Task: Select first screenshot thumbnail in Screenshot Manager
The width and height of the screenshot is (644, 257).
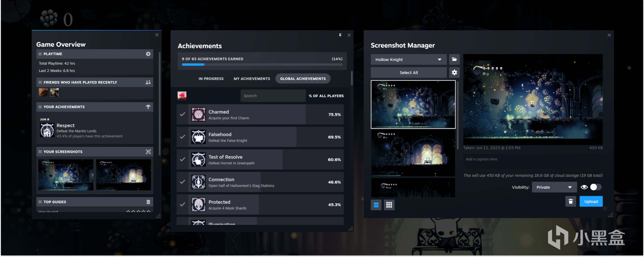Action: pos(413,105)
